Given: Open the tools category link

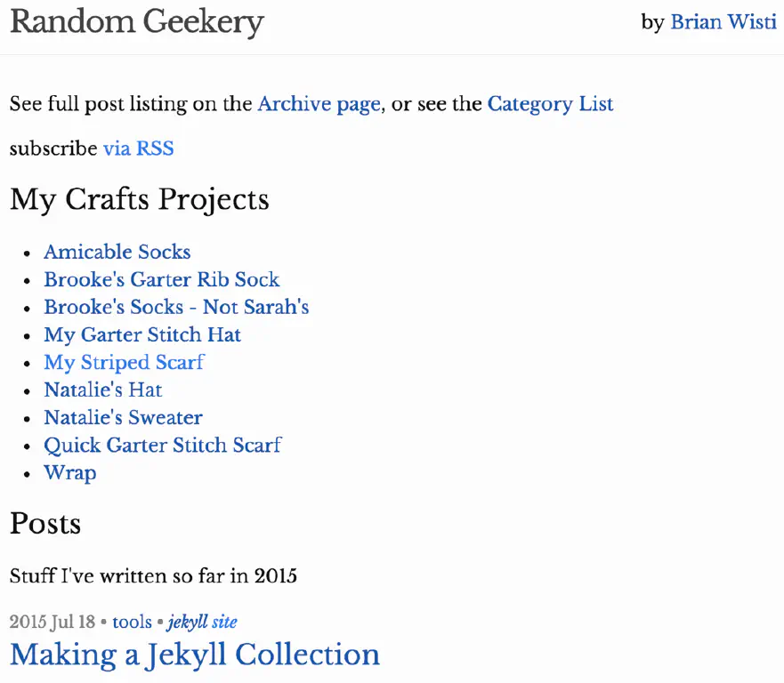Looking at the screenshot, I should (132, 622).
